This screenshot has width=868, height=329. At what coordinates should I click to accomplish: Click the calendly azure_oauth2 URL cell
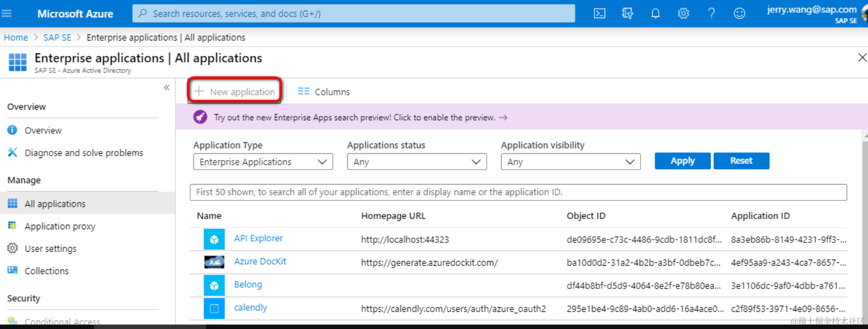point(454,309)
